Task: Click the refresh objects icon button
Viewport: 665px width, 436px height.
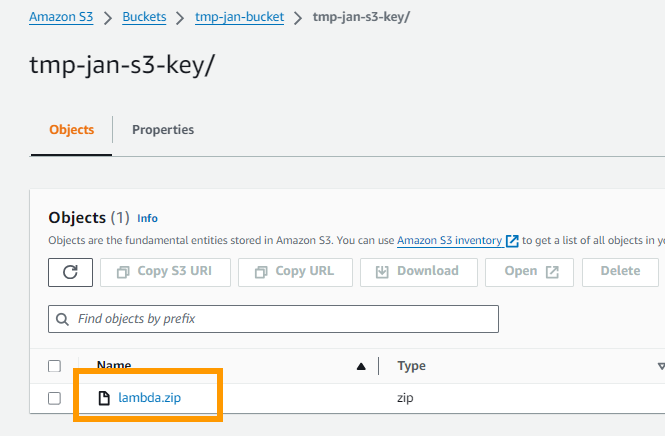Action: 70,271
